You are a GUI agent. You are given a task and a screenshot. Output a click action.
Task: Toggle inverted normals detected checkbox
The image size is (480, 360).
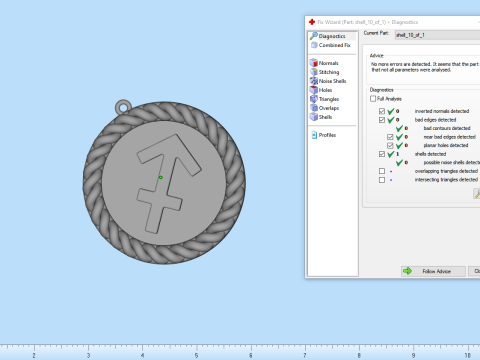382,111
